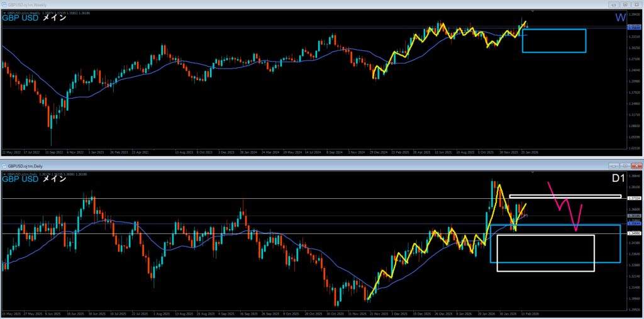Click the white D1 timeframe label

pyautogui.click(x=618, y=178)
